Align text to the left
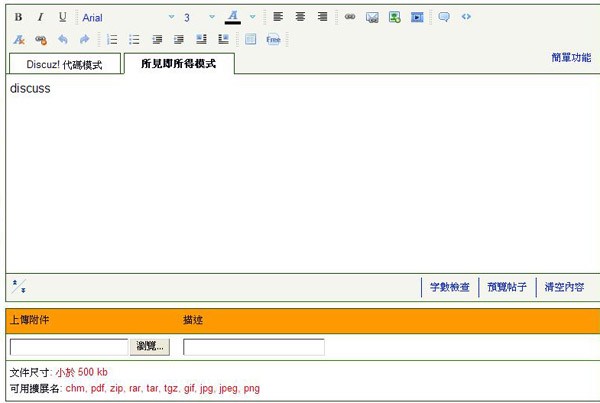Image resolution: width=600 pixels, height=403 pixels. point(278,17)
